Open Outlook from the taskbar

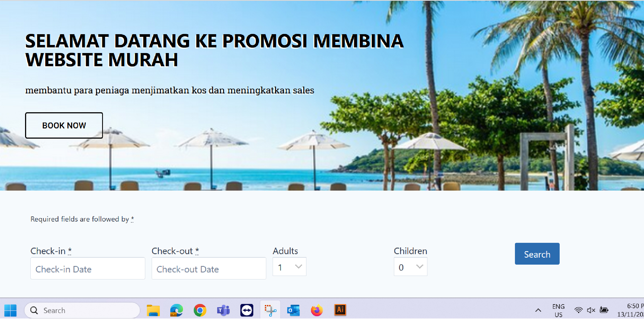point(293,310)
